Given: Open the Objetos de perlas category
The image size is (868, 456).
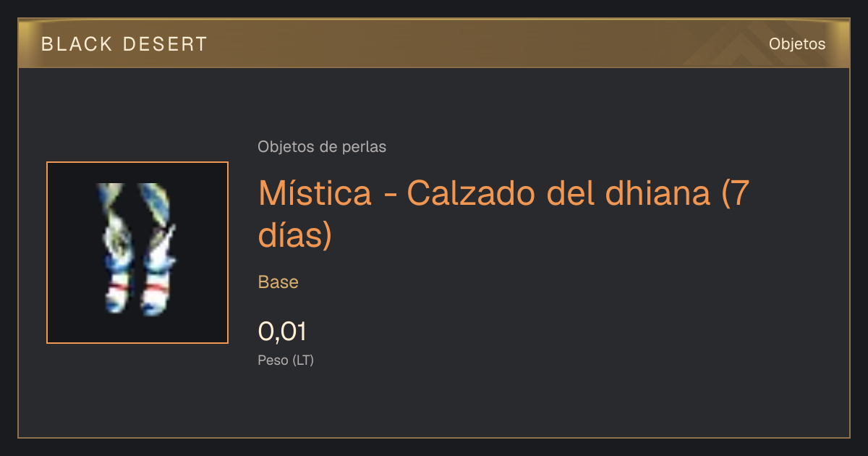Looking at the screenshot, I should (322, 147).
